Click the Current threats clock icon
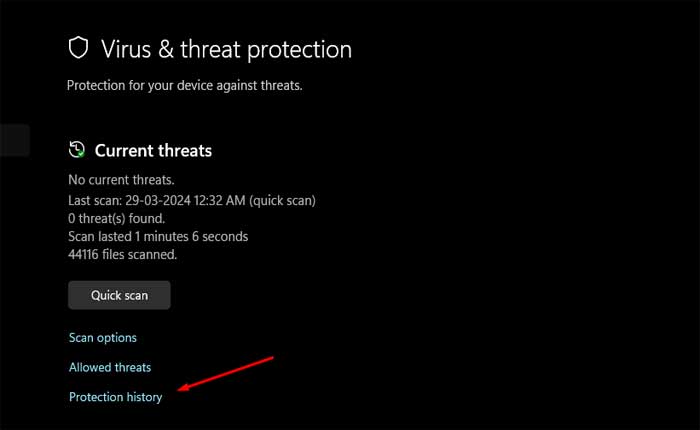The width and height of the screenshot is (700, 430). tap(77, 150)
